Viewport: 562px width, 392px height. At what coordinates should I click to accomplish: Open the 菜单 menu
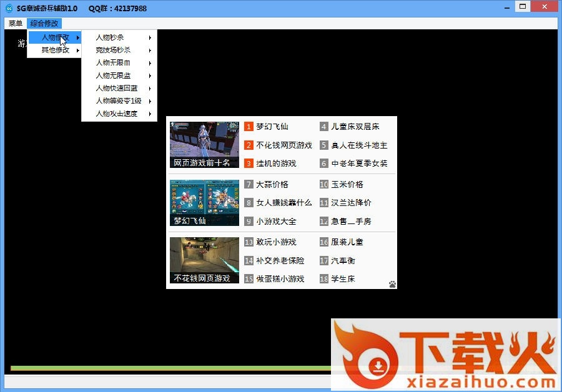(x=16, y=23)
